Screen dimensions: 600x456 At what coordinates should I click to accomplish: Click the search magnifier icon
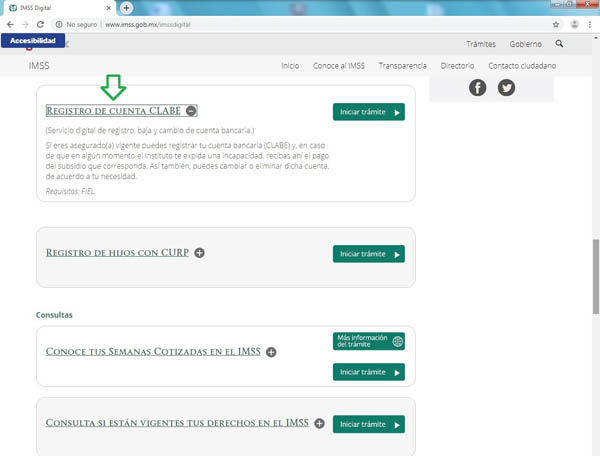pos(559,44)
